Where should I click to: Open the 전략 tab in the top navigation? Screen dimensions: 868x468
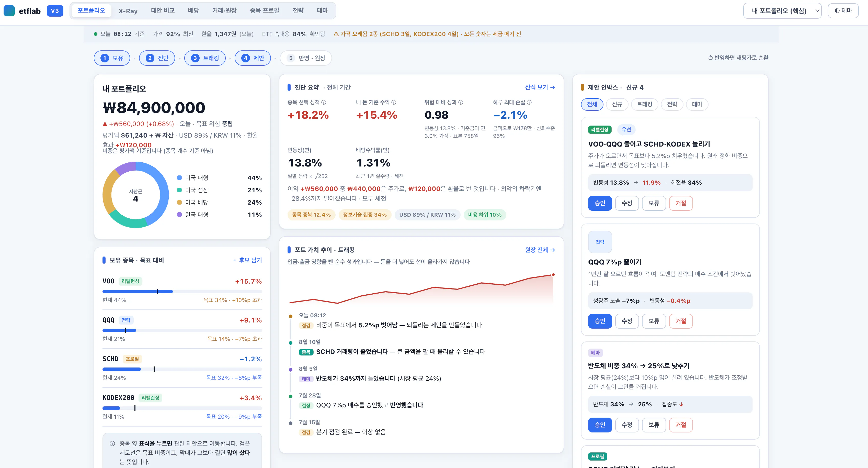point(298,11)
